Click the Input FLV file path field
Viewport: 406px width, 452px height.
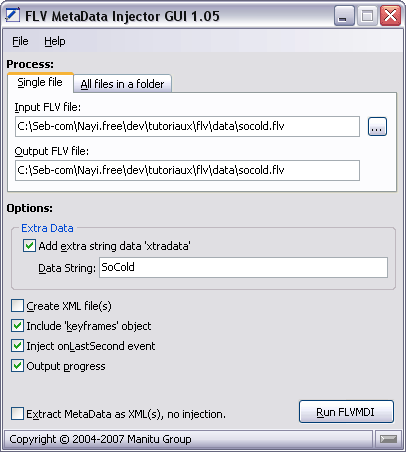tap(187, 126)
